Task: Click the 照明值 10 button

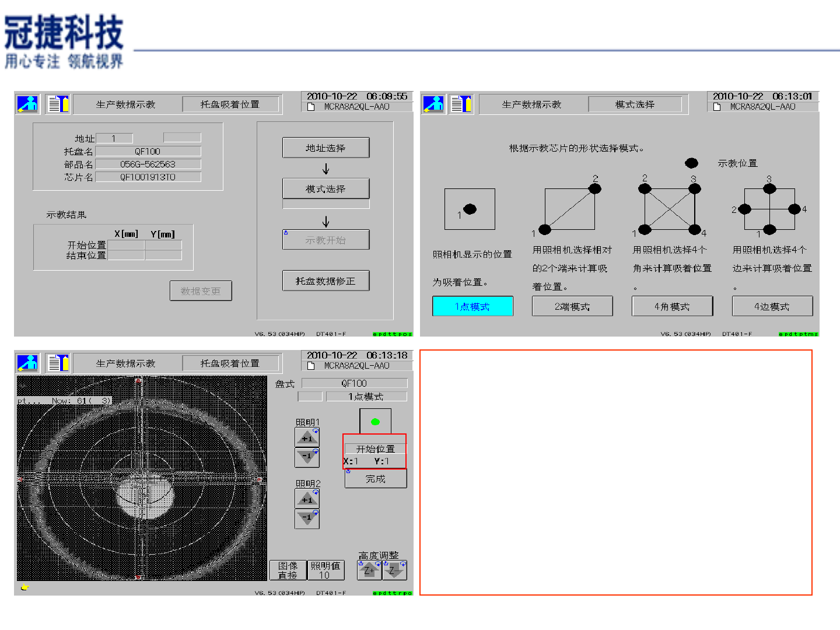Action: pyautogui.click(x=325, y=570)
